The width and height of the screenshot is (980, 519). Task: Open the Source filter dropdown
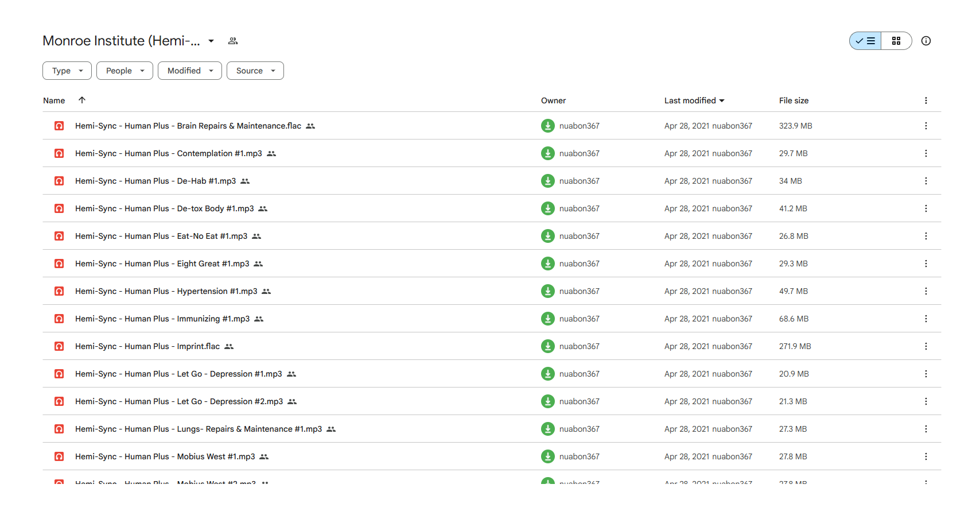pos(255,71)
